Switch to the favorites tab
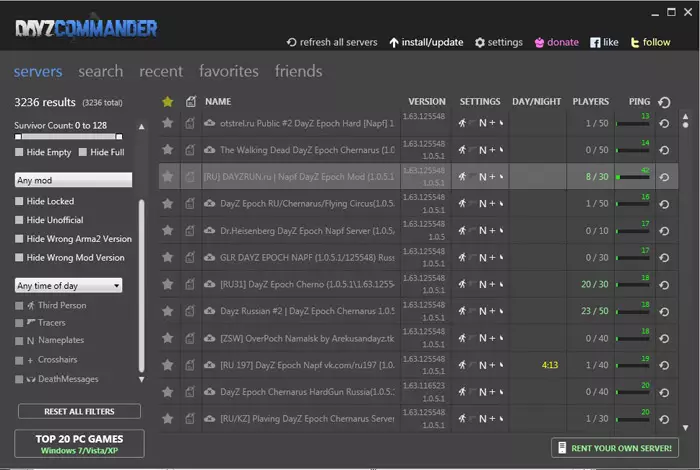Viewport: 700px width, 470px height. pos(229,71)
